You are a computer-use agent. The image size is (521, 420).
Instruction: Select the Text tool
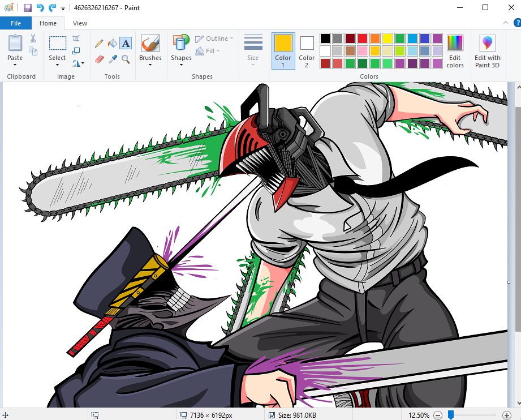click(x=126, y=43)
